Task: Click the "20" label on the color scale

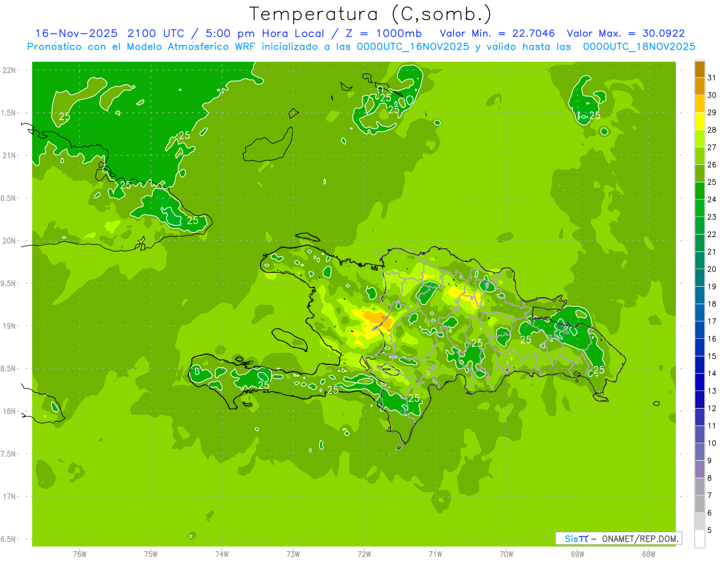Action: click(x=712, y=269)
